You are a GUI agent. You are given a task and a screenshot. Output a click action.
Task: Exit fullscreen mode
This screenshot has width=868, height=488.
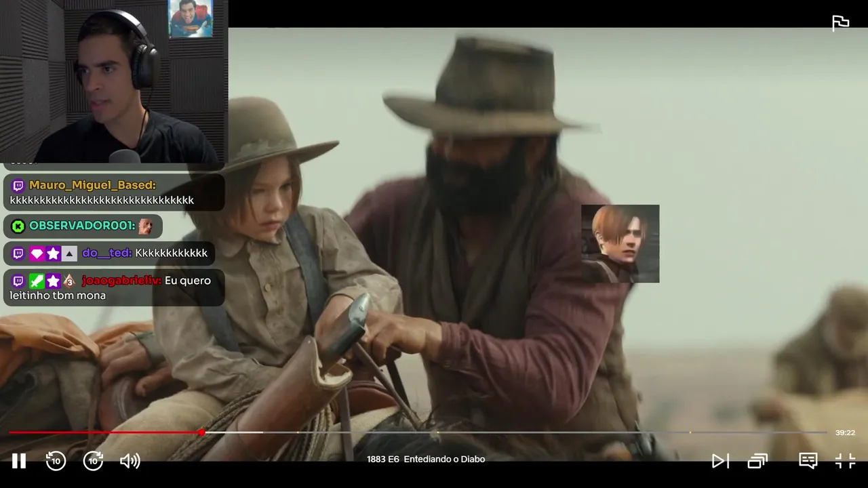point(845,461)
